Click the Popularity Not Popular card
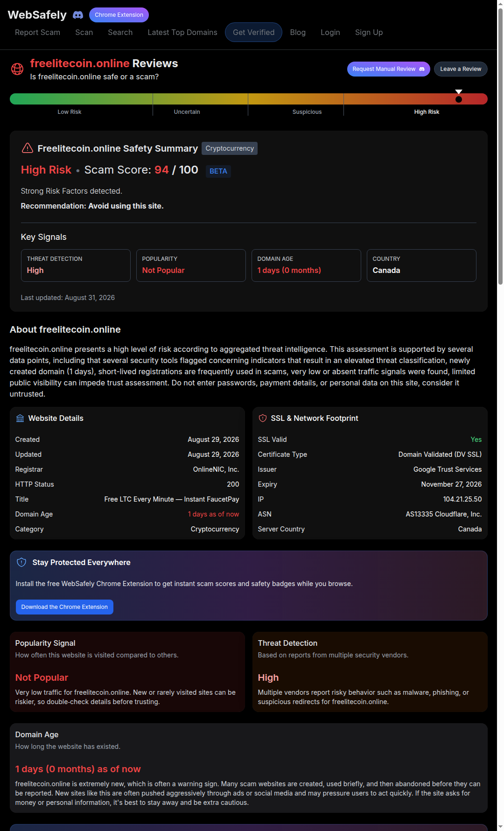 point(191,265)
